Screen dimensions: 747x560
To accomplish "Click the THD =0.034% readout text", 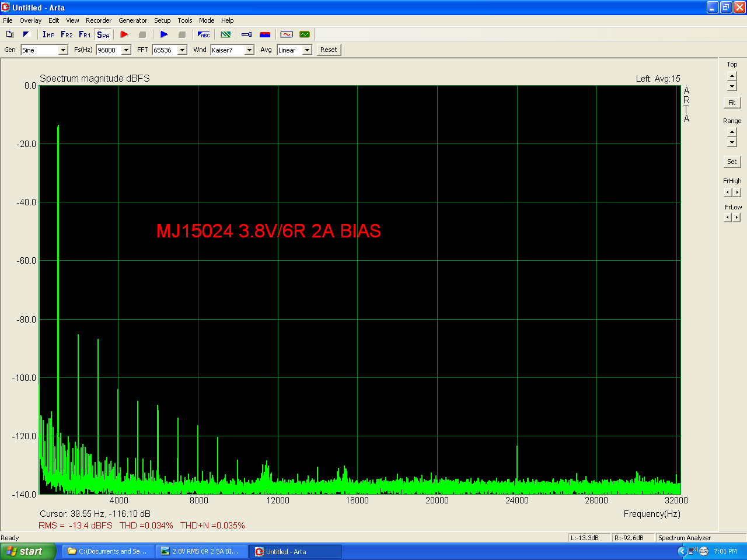I will 146,526.
